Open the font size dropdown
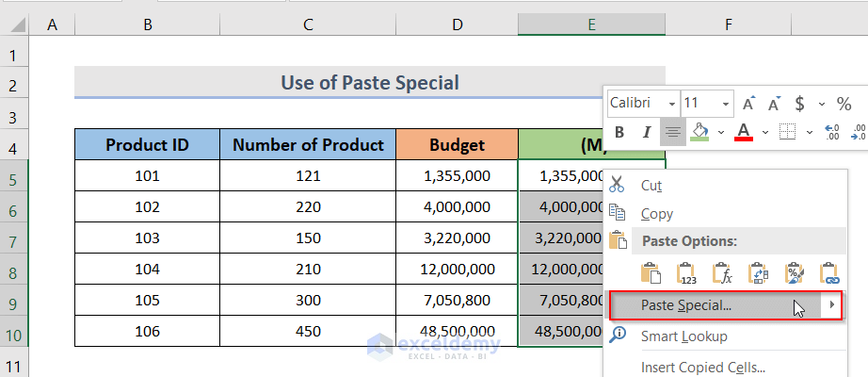Image resolution: width=868 pixels, height=377 pixels. pos(726,103)
